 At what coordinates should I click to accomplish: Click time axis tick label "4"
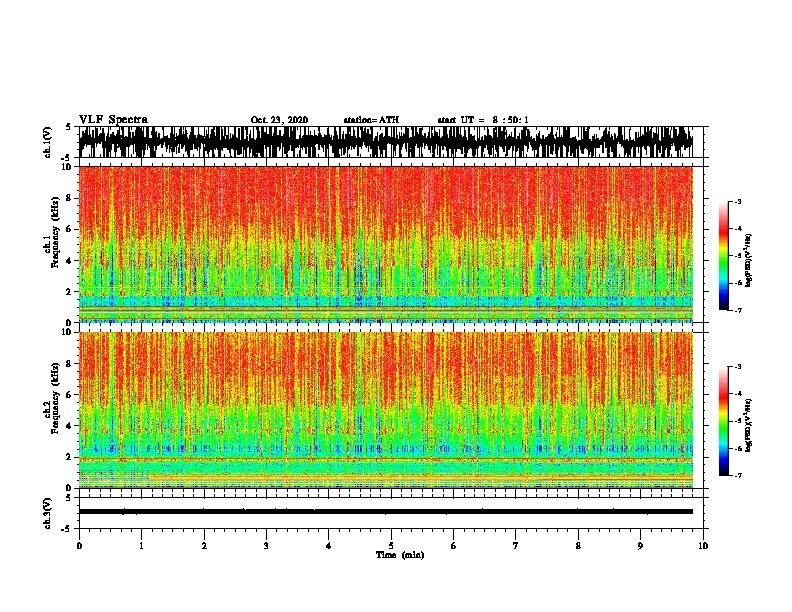[329, 545]
